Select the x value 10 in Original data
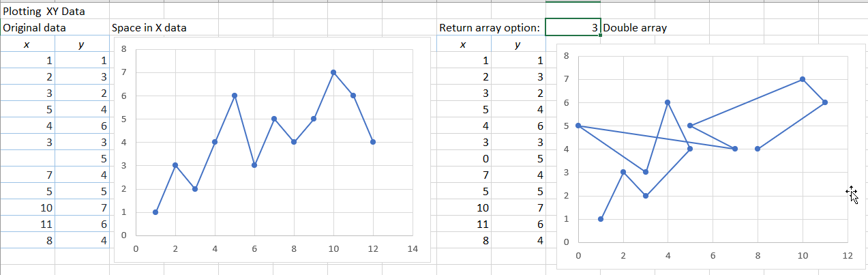The height and width of the screenshot is (275, 868). click(x=27, y=207)
